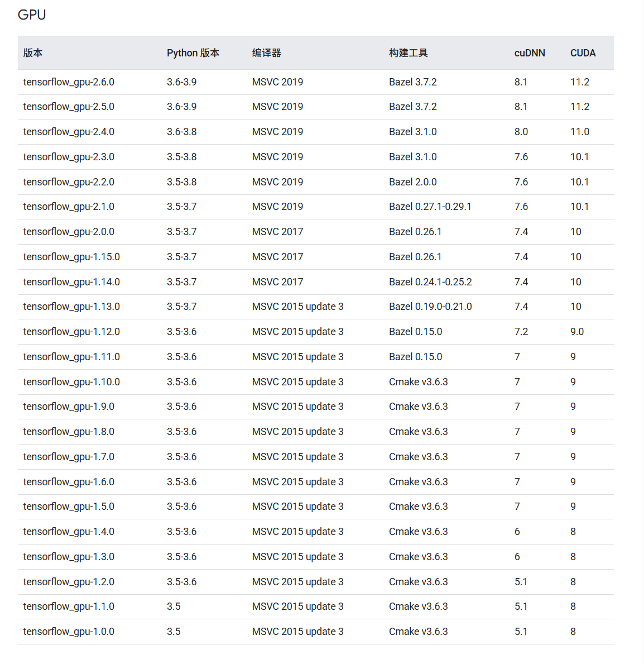Screen dimensions: 644x664
Task: Click MSVC 2019 in the 2.1.0 row
Action: click(277, 207)
